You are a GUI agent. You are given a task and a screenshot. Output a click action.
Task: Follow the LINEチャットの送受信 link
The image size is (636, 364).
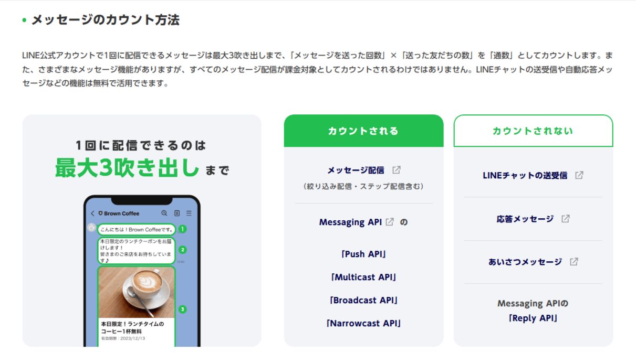pos(525,175)
